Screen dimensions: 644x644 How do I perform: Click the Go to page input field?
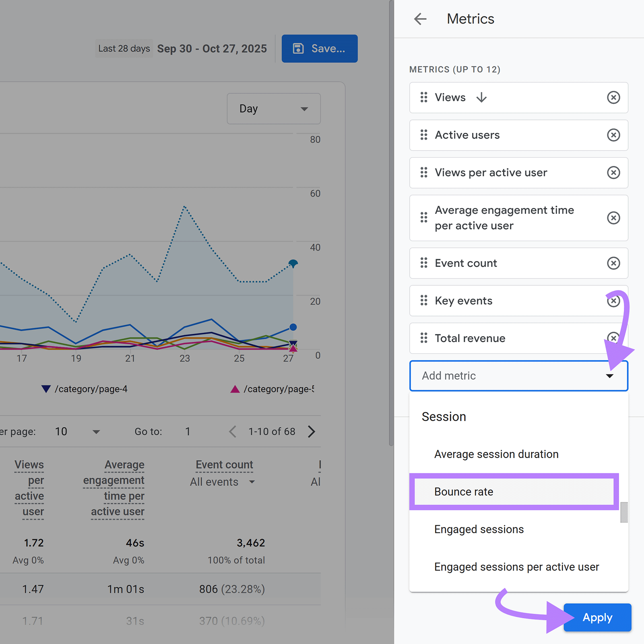[x=188, y=431]
